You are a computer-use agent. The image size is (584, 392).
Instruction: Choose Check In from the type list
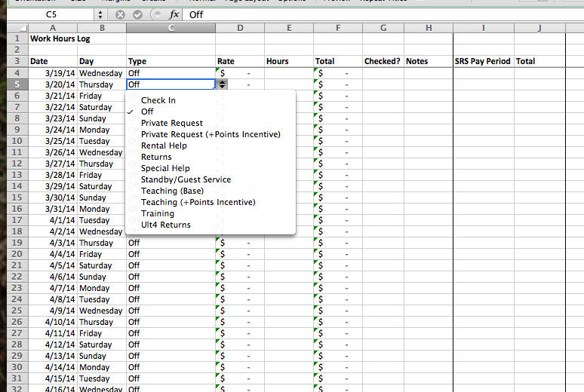point(158,100)
